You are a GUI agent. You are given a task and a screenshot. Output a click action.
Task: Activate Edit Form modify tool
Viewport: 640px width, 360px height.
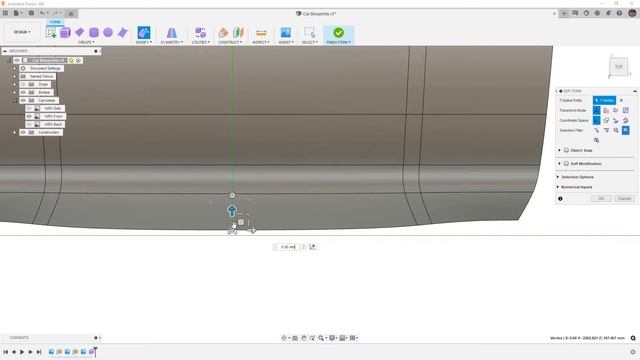(144, 33)
